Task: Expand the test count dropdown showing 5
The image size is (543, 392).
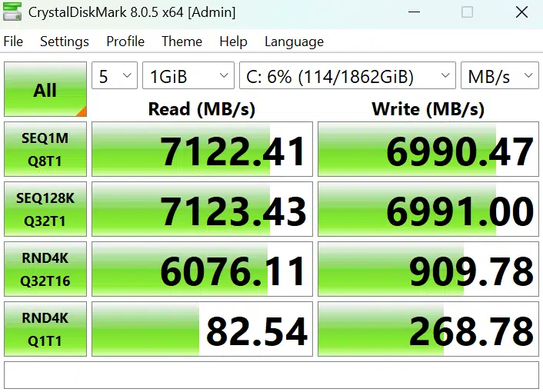Action: pyautogui.click(x=115, y=75)
